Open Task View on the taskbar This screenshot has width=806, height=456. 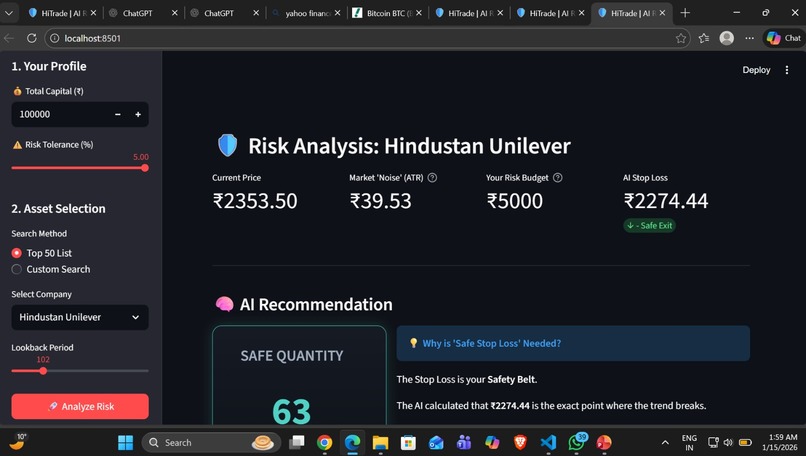[297, 443]
